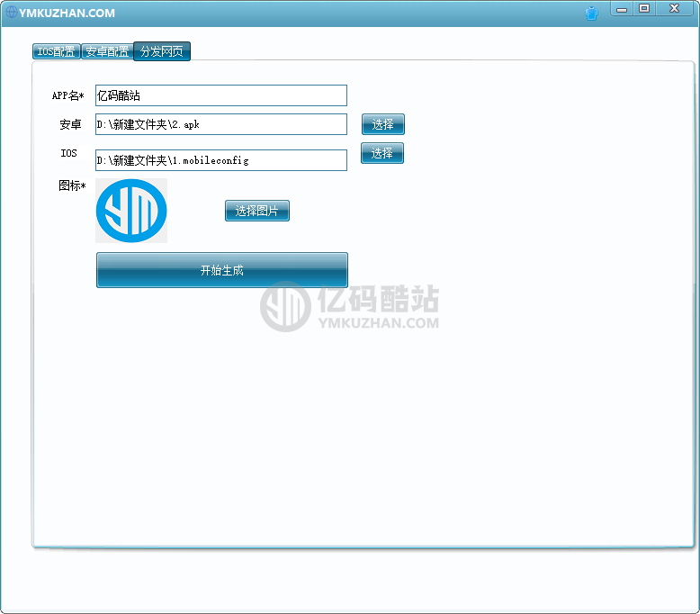Click 选择 button for 安卓 file
The height and width of the screenshot is (614, 700).
pos(383,124)
